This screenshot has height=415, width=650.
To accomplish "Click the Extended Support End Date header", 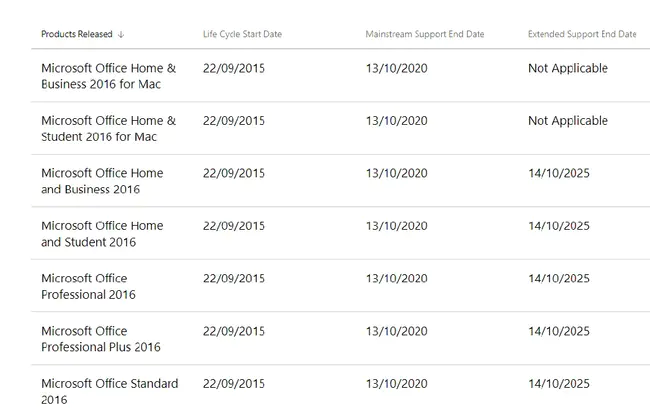I will point(582,34).
